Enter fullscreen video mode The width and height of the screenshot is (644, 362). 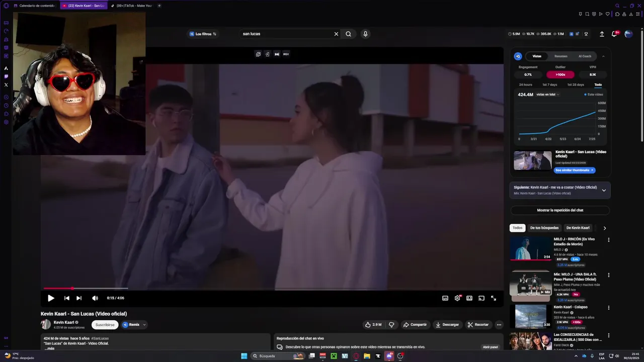pyautogui.click(x=494, y=298)
